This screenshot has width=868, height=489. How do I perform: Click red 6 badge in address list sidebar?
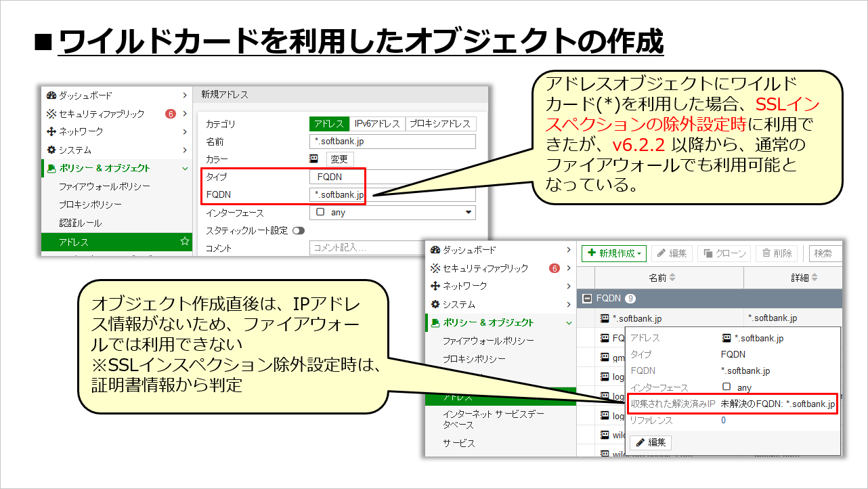[555, 268]
